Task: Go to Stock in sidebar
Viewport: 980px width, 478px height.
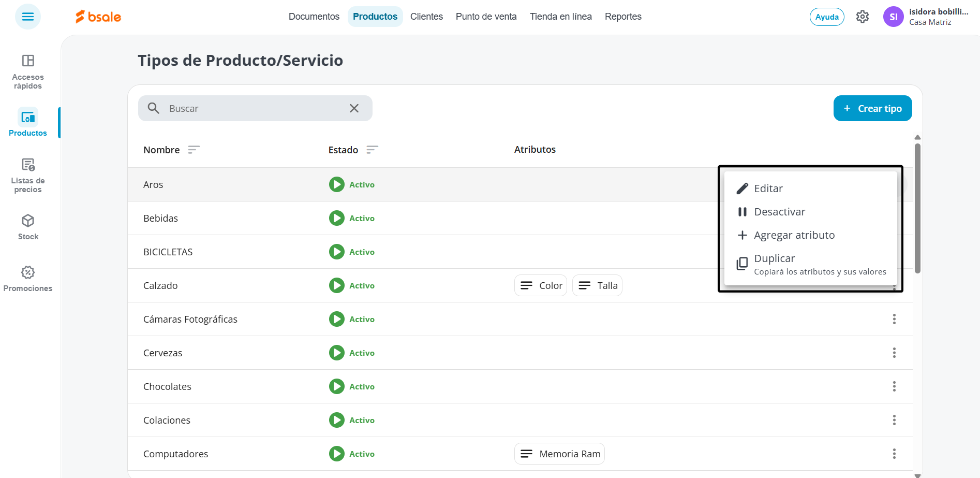Action: (x=28, y=227)
